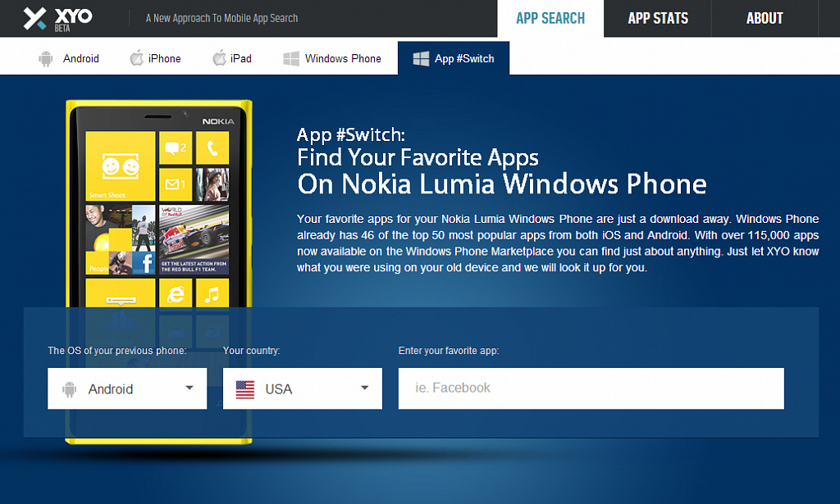Select the iPad platform tab

pyautogui.click(x=232, y=58)
